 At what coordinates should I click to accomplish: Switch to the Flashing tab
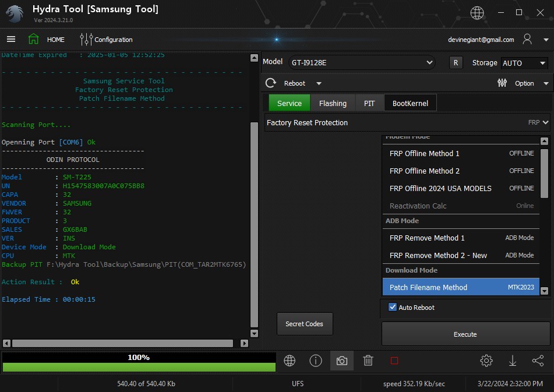coord(333,103)
